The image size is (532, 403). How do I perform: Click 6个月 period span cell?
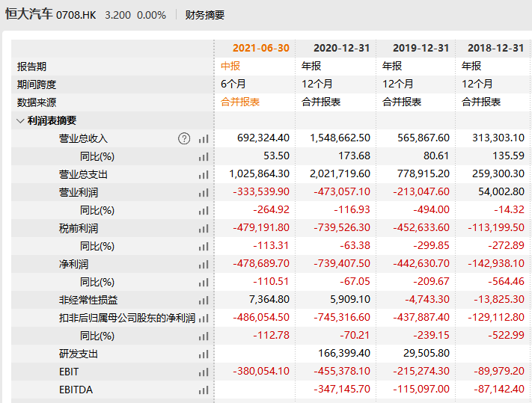point(233,84)
